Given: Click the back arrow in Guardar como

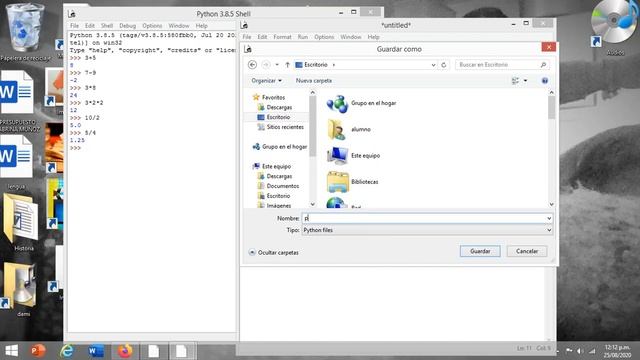Looking at the screenshot, I should [x=252, y=64].
